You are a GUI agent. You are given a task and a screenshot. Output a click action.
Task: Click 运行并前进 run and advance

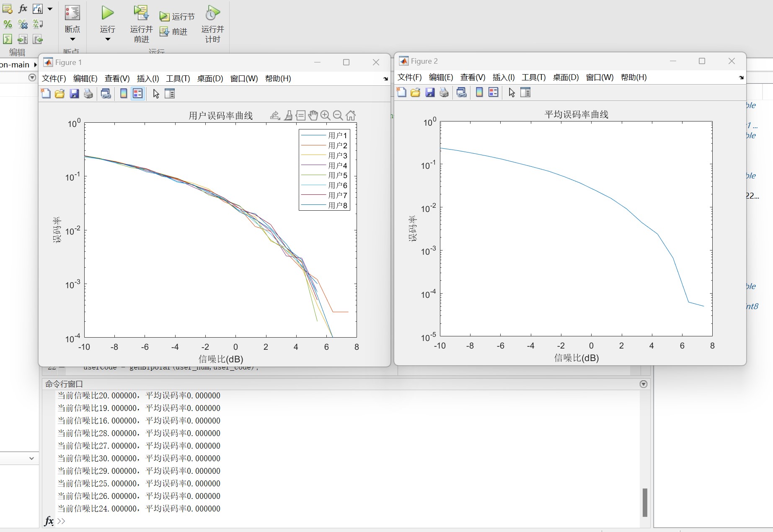pos(141,24)
